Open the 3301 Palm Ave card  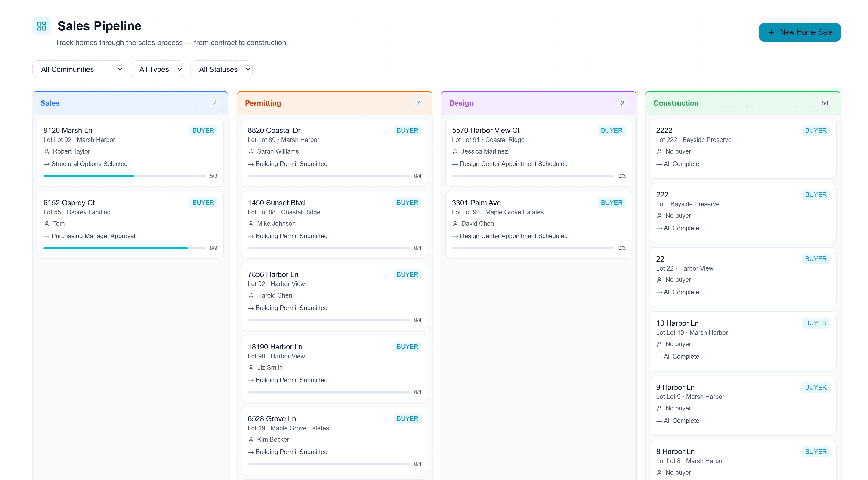tap(539, 225)
